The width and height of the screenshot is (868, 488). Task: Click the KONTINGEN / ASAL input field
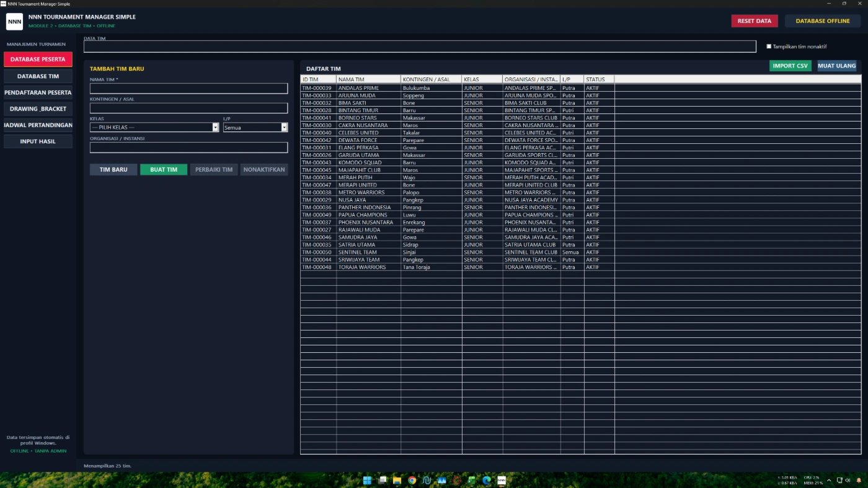tap(189, 108)
